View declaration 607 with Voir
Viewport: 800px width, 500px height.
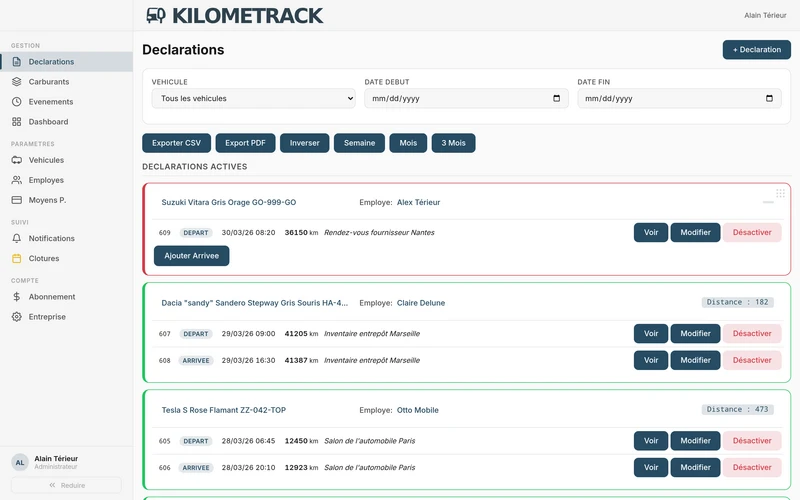click(651, 333)
